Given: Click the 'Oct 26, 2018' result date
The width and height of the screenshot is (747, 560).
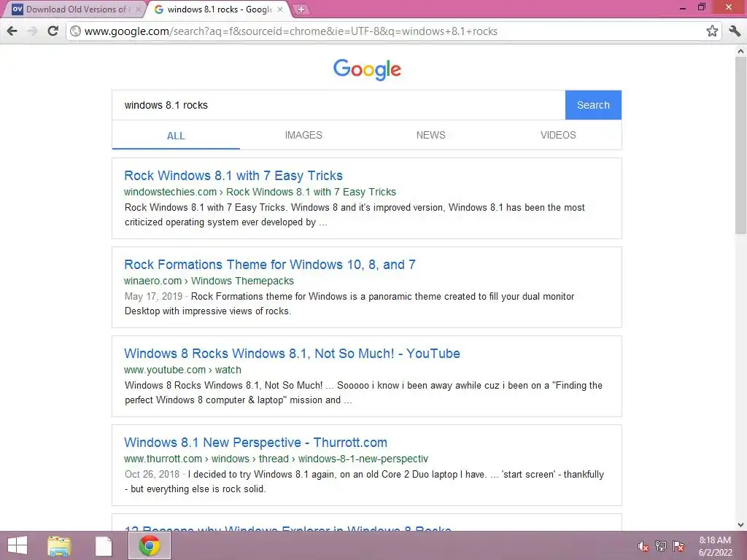Looking at the screenshot, I should (x=152, y=475).
